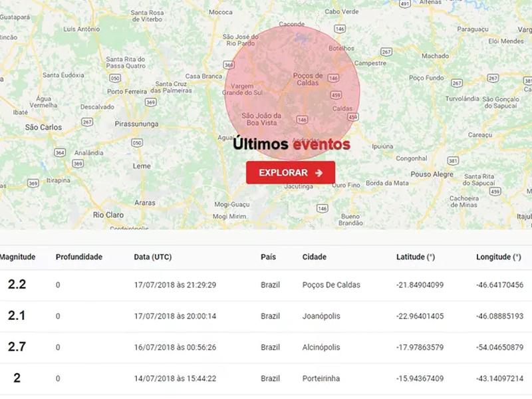Click the Alcinópolis event row
The image size is (532, 399).
[x=266, y=347]
